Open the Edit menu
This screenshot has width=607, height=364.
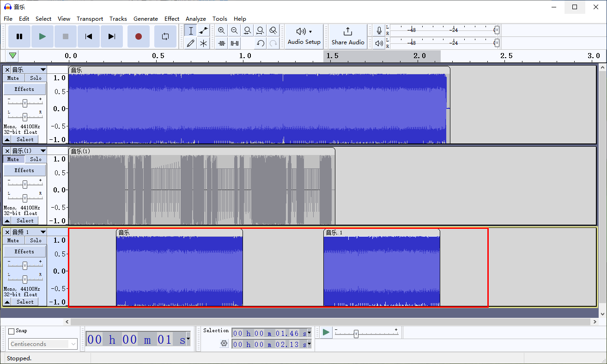[x=24, y=19]
